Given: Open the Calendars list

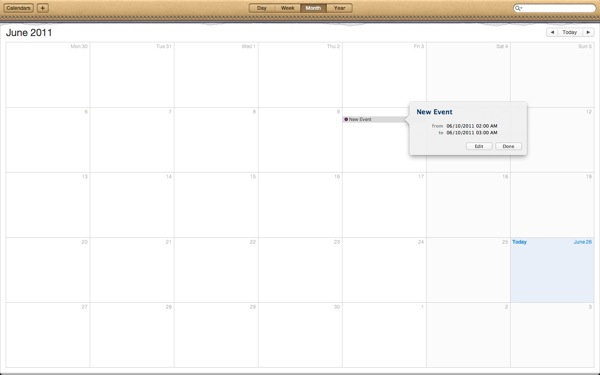Looking at the screenshot, I should (x=19, y=8).
